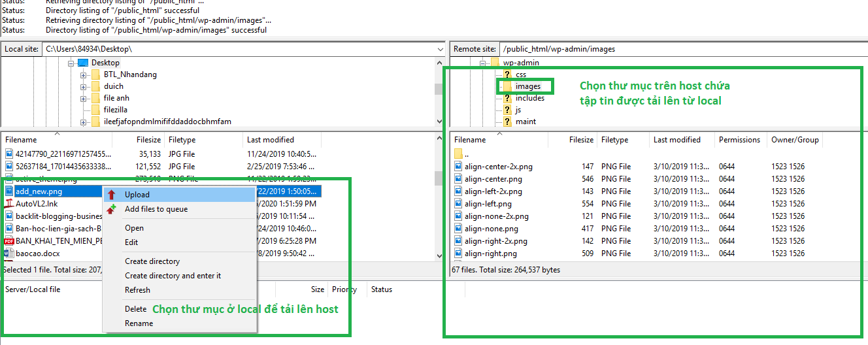
Task: Collapse the Desktop tree node
Action: coord(71,63)
